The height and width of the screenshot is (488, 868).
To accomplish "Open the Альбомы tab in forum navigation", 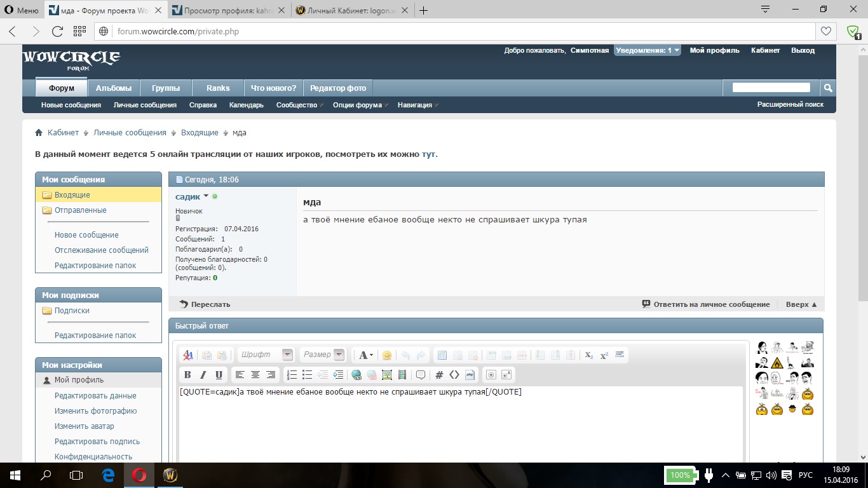I will tap(114, 88).
